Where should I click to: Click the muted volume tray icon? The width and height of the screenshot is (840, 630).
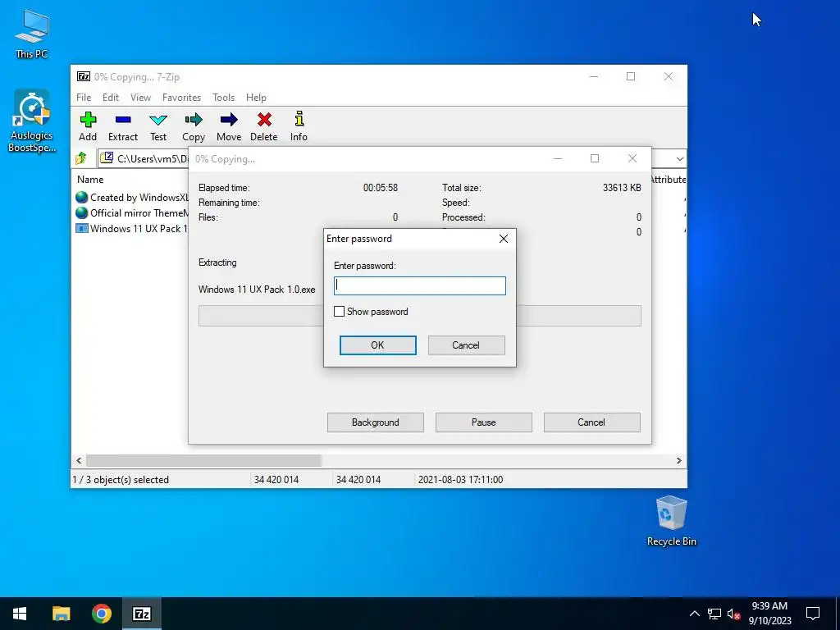tap(733, 614)
